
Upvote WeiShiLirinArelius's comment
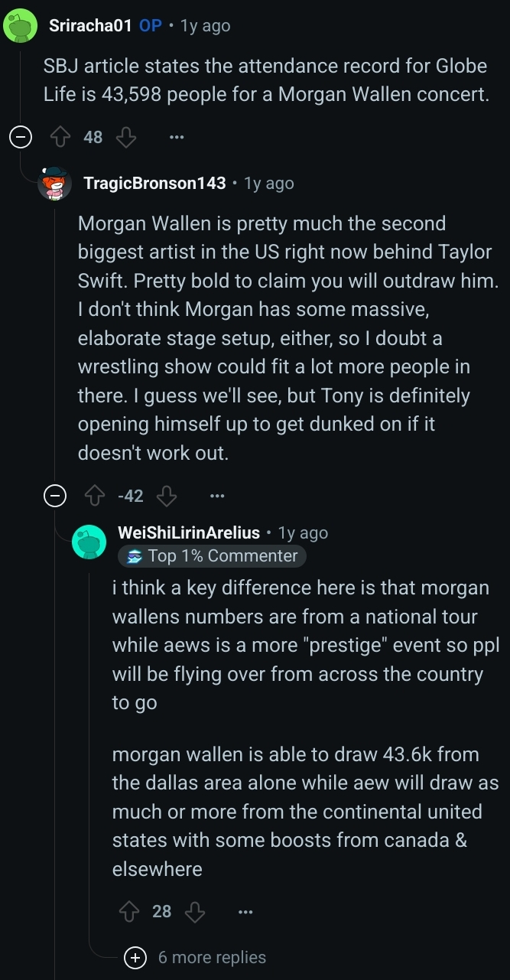pos(129,911)
